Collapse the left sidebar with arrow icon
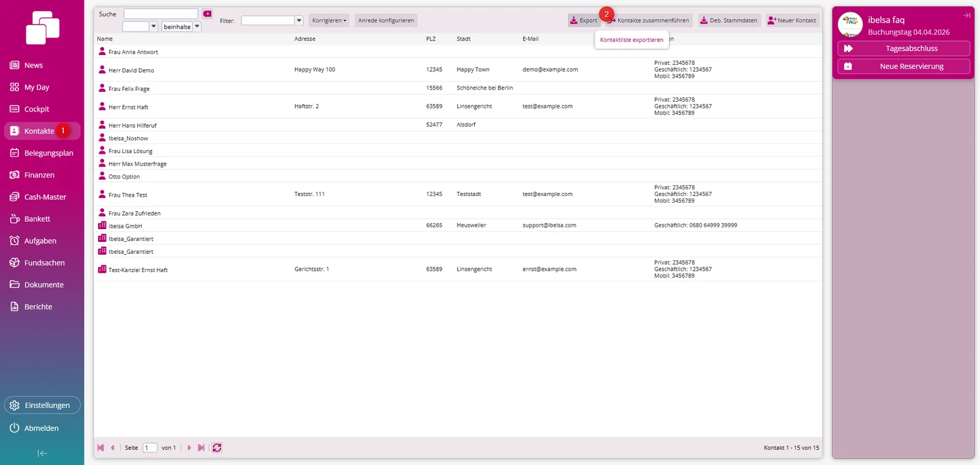This screenshot has width=980, height=465. click(42, 453)
